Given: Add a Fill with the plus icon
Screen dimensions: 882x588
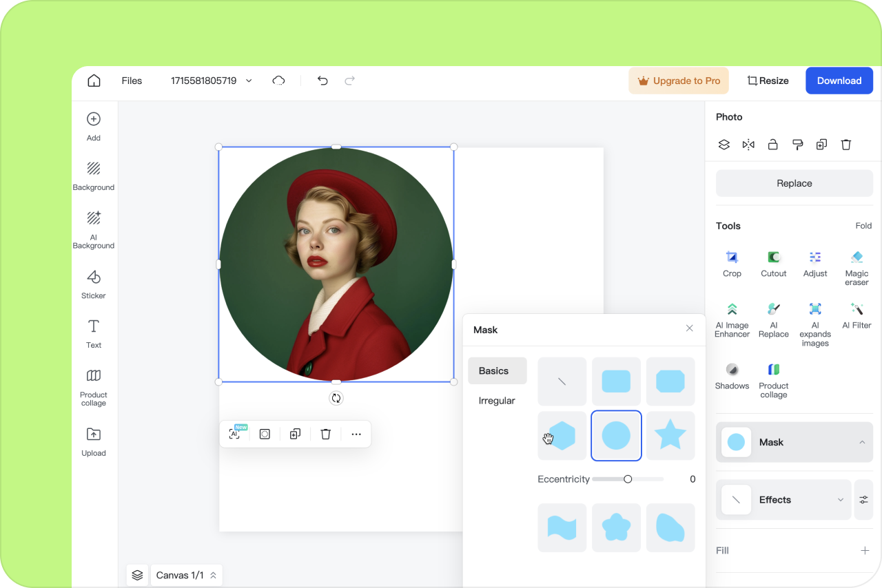Looking at the screenshot, I should [x=865, y=550].
